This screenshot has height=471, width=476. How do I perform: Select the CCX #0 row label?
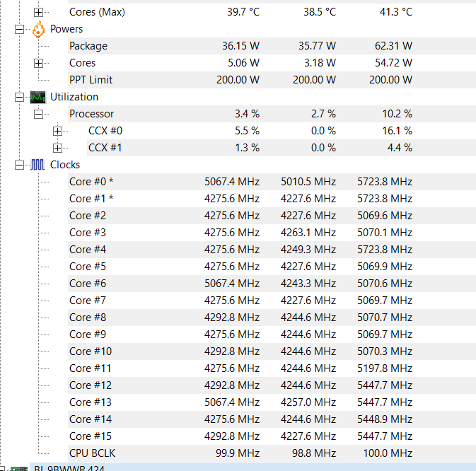click(105, 131)
